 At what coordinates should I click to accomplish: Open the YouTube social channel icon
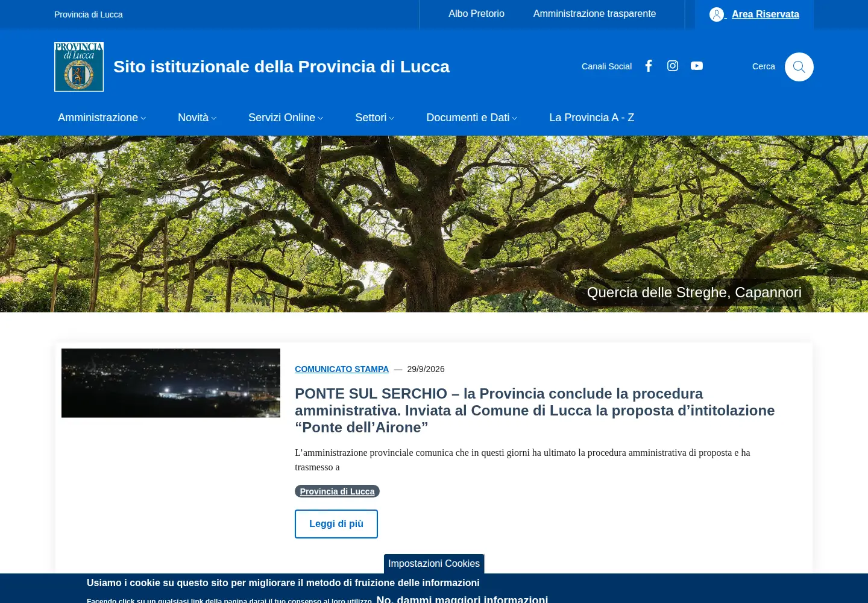[x=697, y=66]
